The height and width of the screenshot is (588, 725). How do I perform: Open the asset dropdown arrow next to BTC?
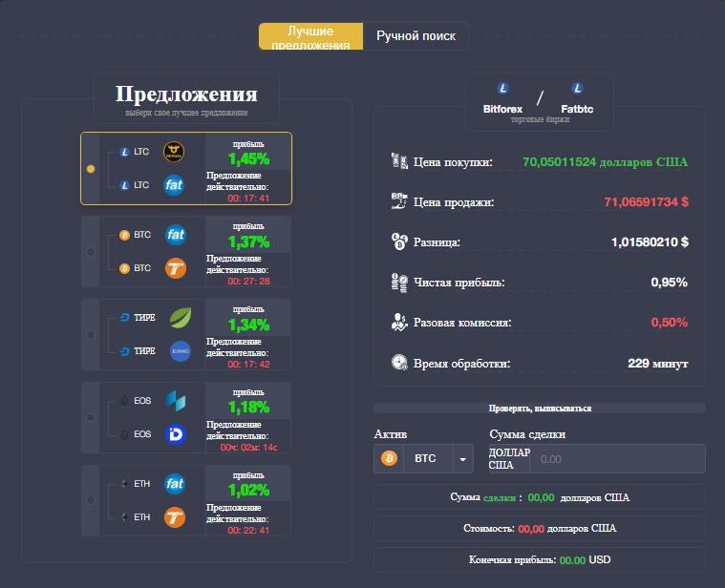[x=462, y=459]
